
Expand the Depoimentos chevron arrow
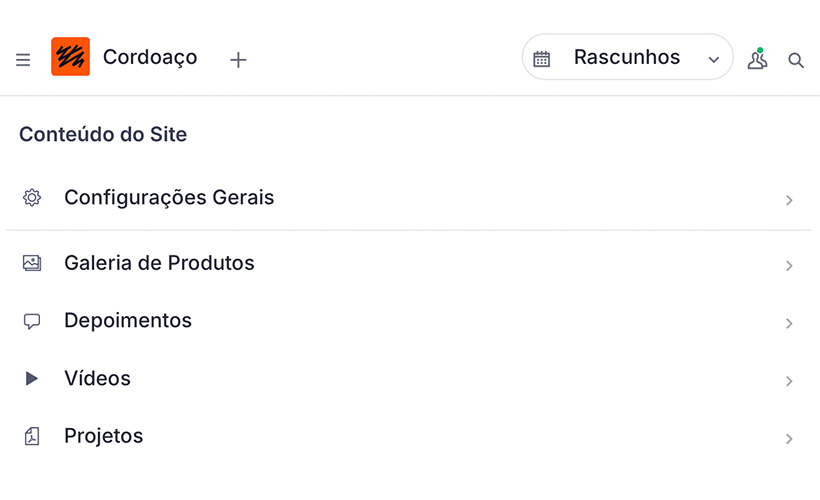pos(789,323)
